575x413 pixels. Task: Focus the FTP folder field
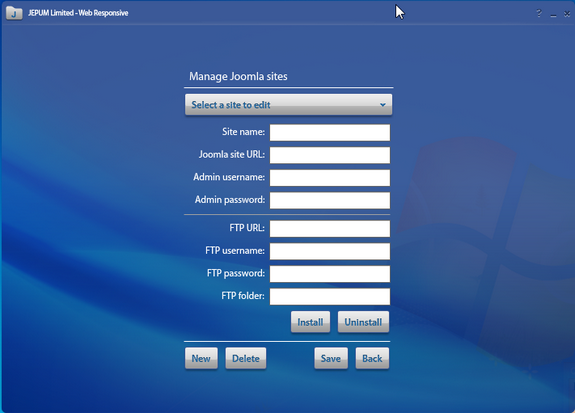click(330, 296)
